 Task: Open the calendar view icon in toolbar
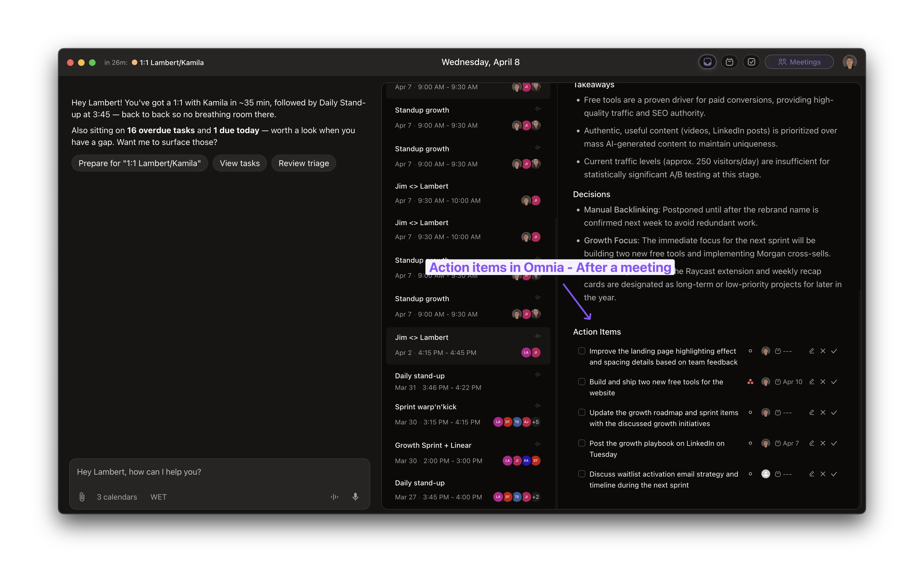tap(730, 62)
